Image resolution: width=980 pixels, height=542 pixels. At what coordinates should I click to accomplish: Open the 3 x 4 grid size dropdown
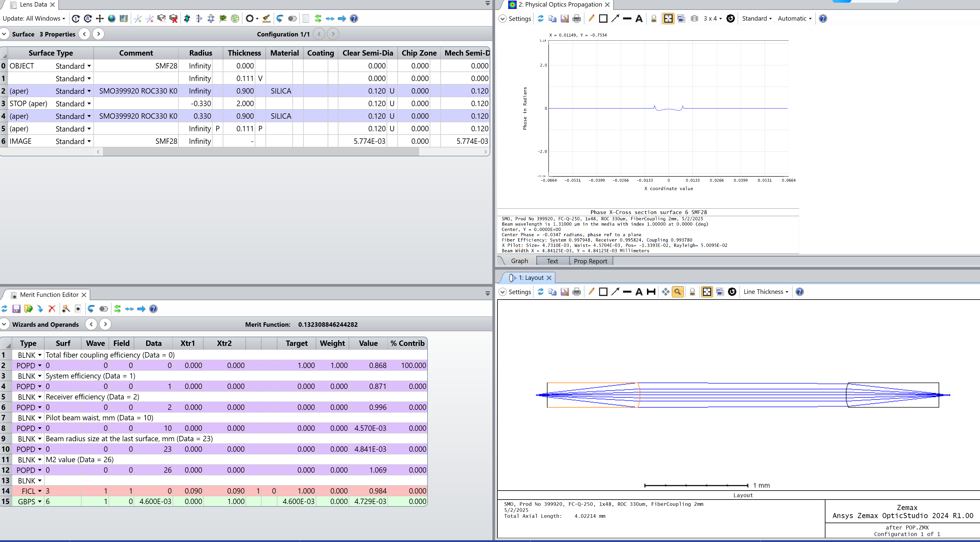point(712,19)
